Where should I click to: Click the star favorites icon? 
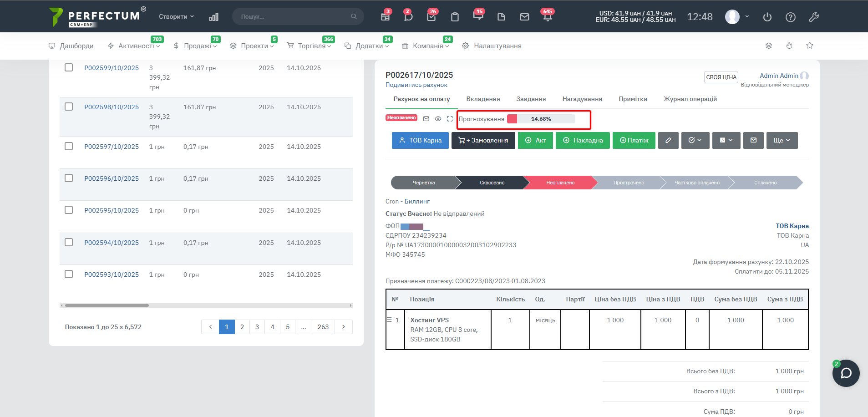809,46
